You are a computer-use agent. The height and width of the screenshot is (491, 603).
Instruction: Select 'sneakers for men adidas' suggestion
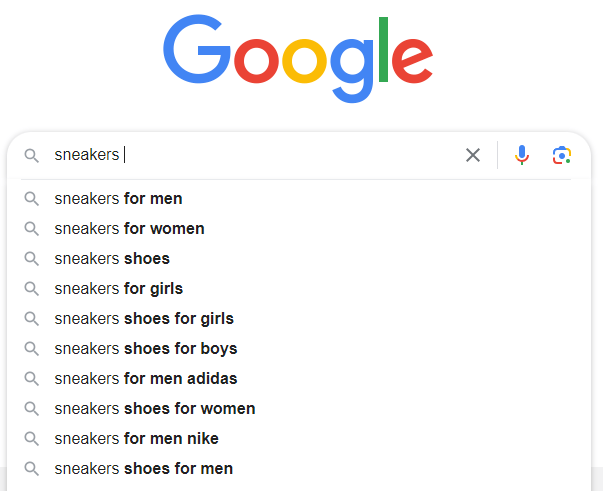[x=145, y=378]
